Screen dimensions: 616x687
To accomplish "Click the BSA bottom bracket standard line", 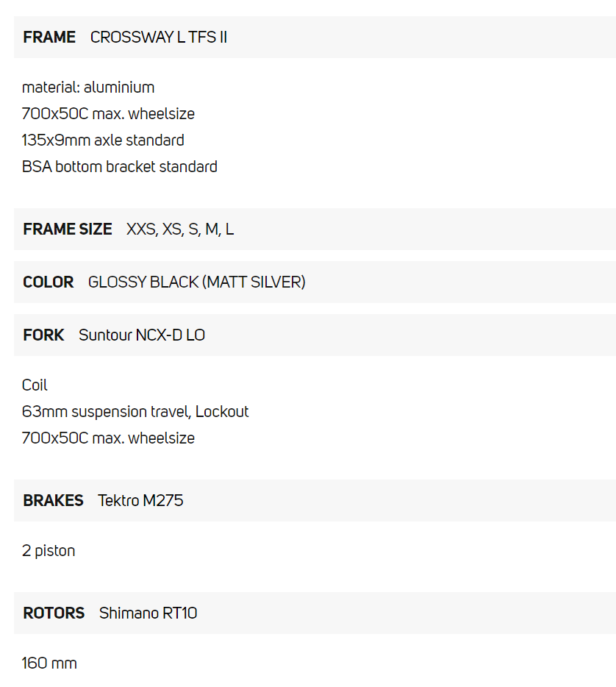I will [120, 167].
